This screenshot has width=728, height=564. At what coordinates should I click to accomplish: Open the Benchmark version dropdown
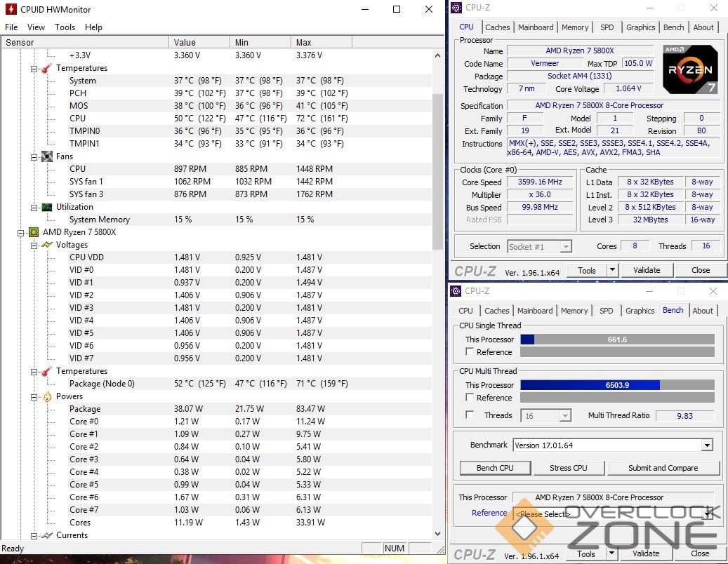pos(707,445)
